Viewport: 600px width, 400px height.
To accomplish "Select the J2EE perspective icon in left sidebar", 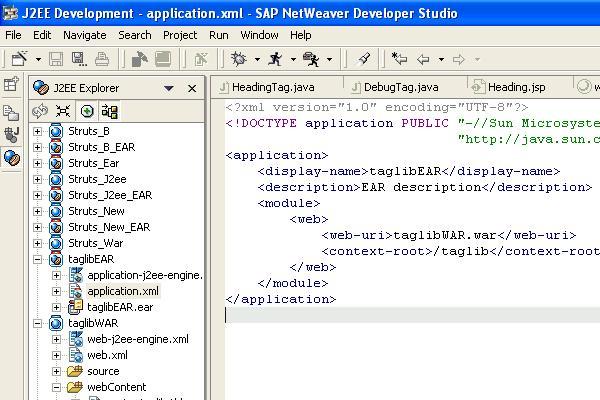I will [11, 158].
